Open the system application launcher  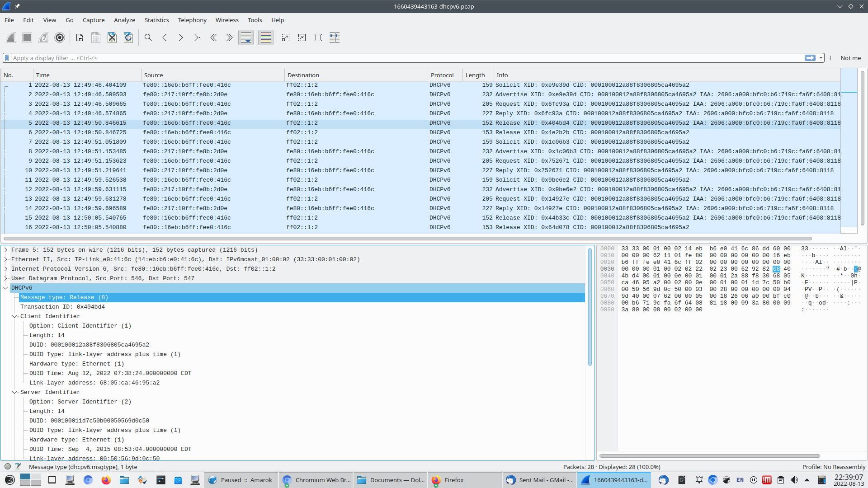pos(9,480)
